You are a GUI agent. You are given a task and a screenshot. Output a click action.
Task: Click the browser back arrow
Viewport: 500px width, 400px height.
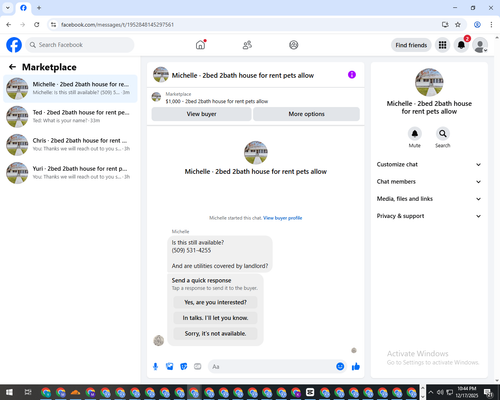9,25
